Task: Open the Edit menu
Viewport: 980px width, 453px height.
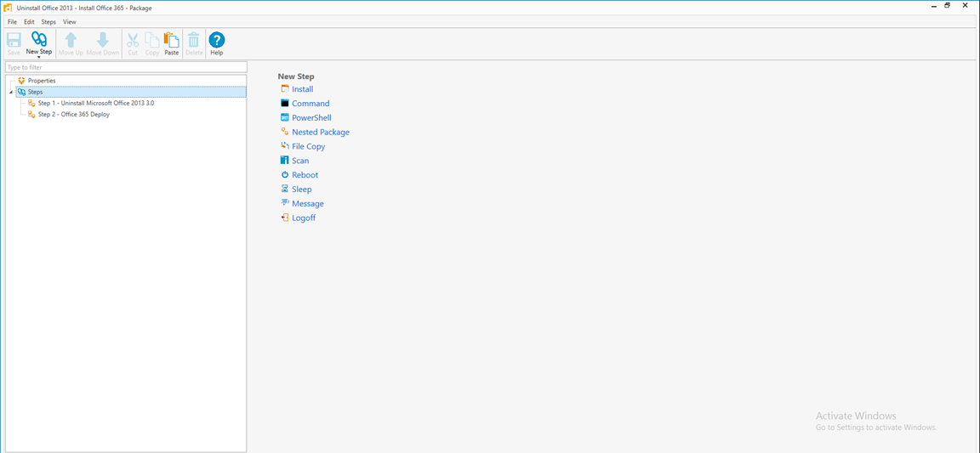Action: click(29, 22)
